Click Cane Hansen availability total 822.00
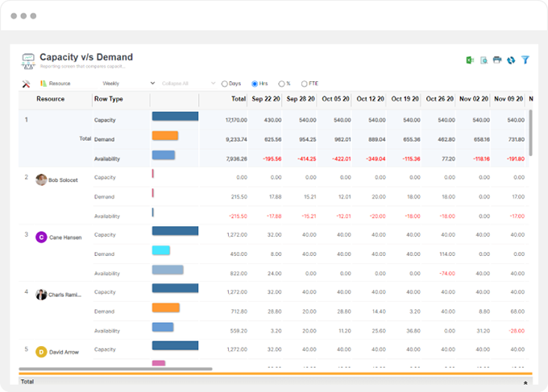The height and width of the screenshot is (392, 548). click(239, 274)
